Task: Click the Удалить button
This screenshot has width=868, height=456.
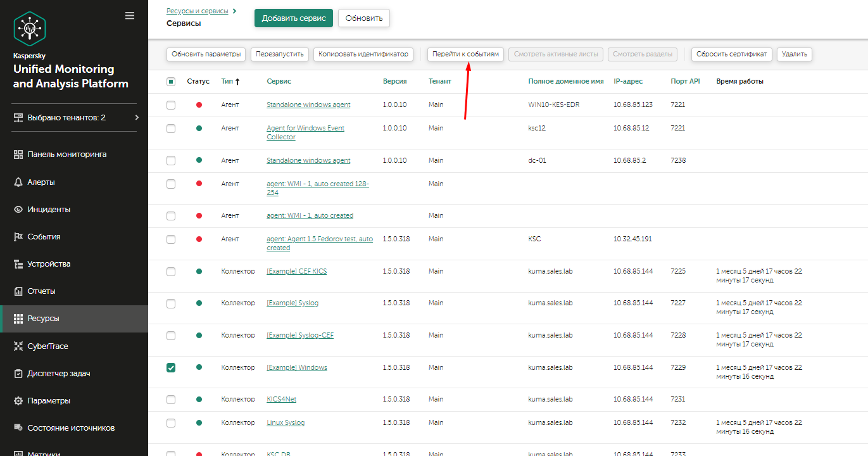Action: pos(795,54)
